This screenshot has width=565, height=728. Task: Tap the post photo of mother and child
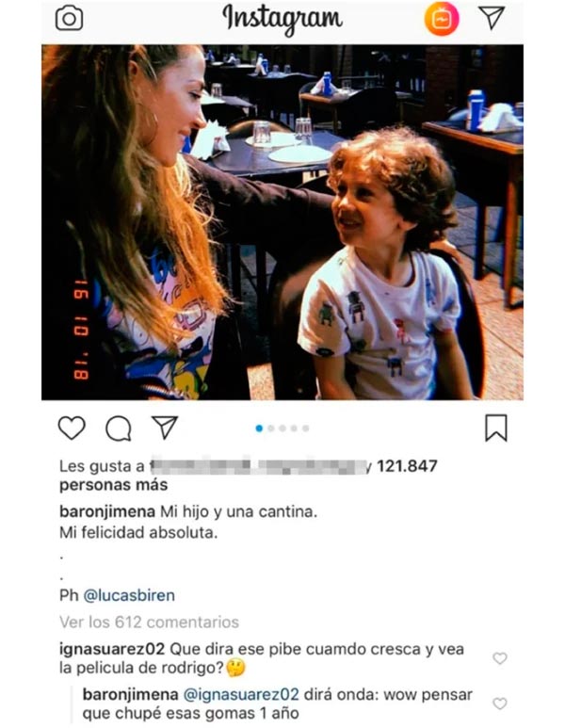[282, 222]
